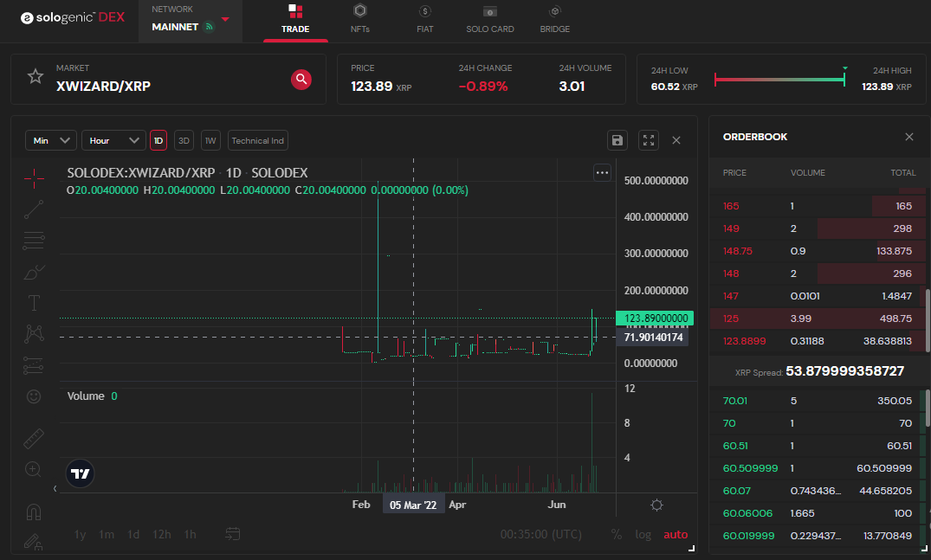Select the 148.75 ask order row

[x=818, y=251]
